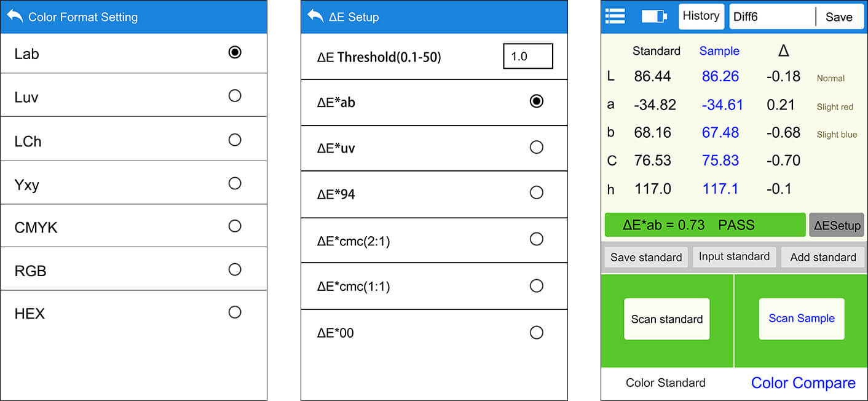This screenshot has width=868, height=401.
Task: Click the sample b value 67.48
Action: click(720, 133)
